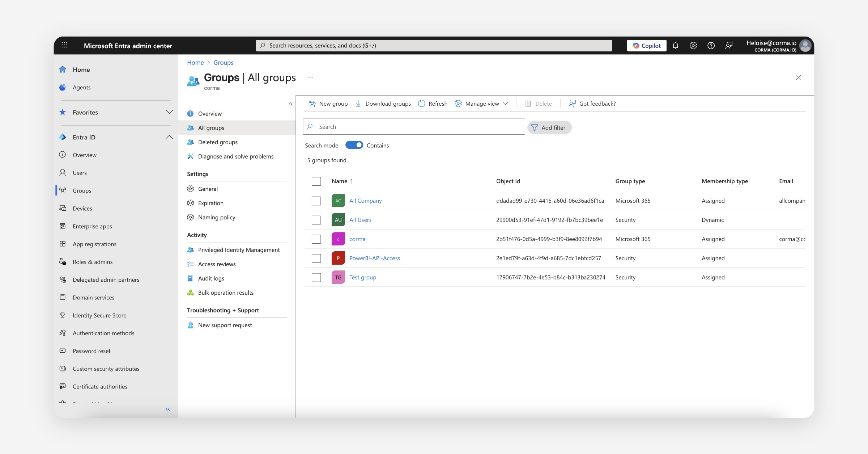The width and height of the screenshot is (868, 454).
Task: Collapse the Entra ID section
Action: tap(169, 137)
